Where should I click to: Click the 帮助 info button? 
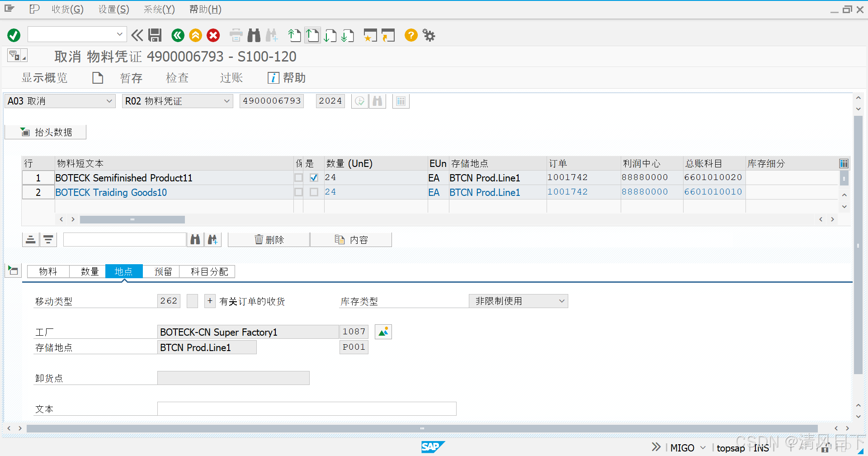tap(287, 78)
